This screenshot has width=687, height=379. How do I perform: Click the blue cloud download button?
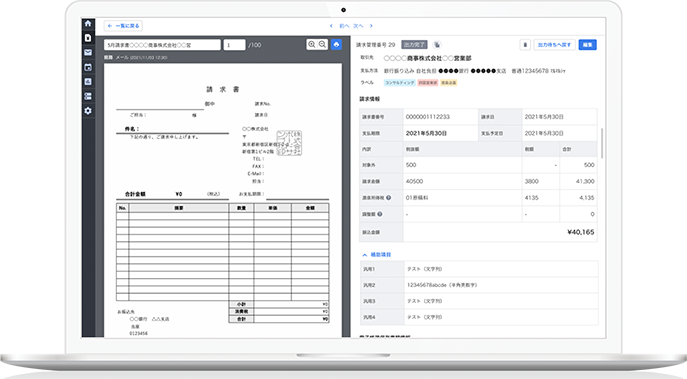336,44
